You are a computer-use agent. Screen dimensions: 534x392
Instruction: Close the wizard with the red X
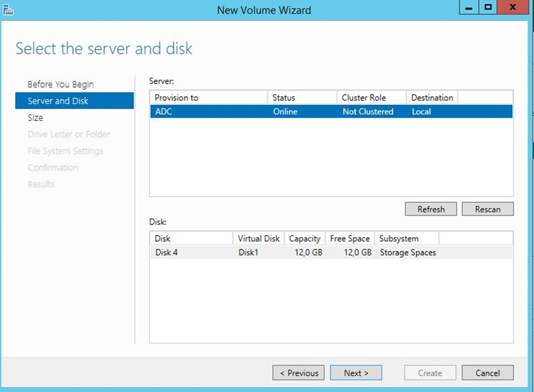point(512,7)
